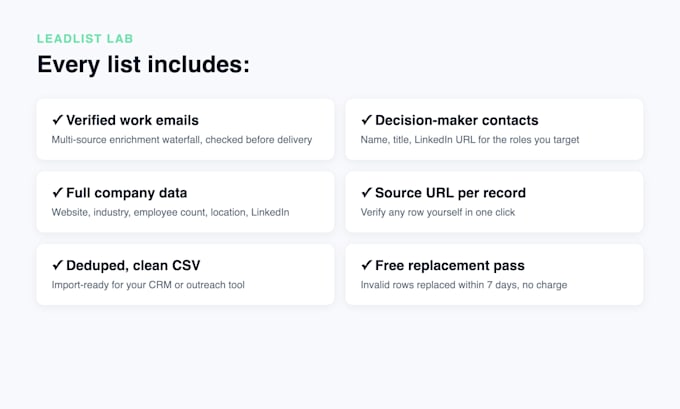
Task: Click the 'Website, industry, employee count' description
Action: tap(170, 212)
